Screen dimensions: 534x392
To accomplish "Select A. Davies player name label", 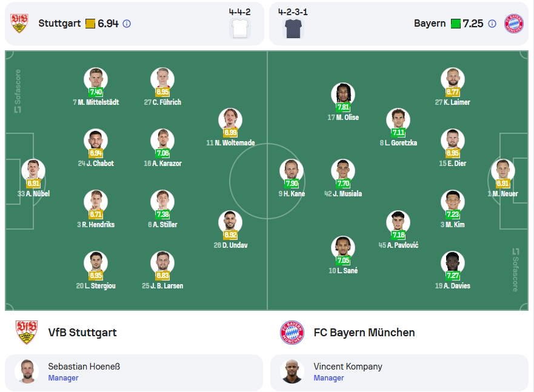I will click(x=453, y=286).
